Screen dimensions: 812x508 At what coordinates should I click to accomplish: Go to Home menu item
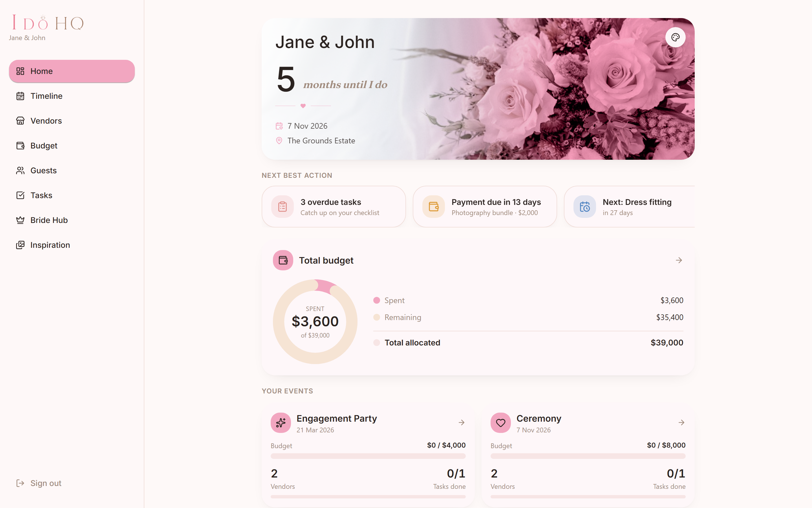pyautogui.click(x=72, y=71)
